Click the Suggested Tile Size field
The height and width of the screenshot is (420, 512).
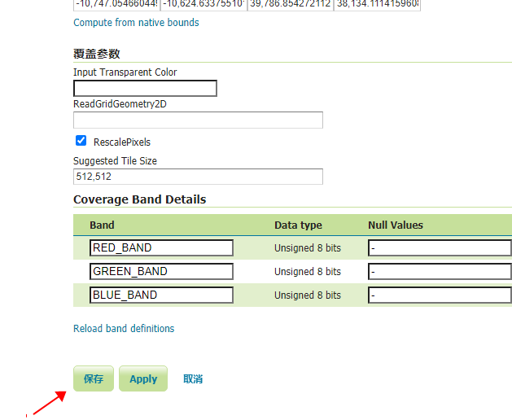[198, 177]
